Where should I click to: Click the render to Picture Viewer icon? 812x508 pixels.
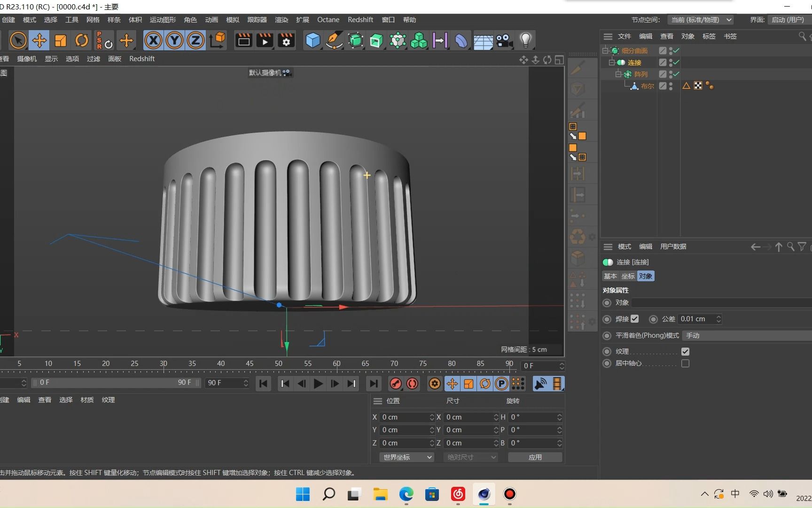pos(265,40)
